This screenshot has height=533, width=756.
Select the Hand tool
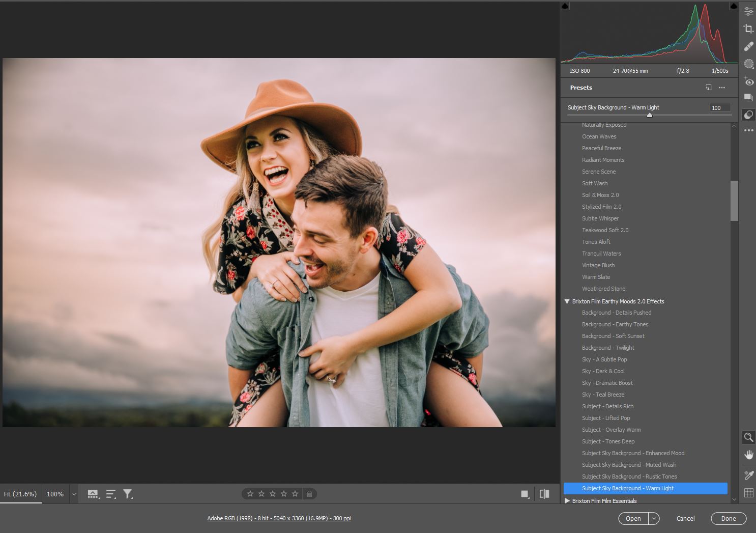pos(748,454)
